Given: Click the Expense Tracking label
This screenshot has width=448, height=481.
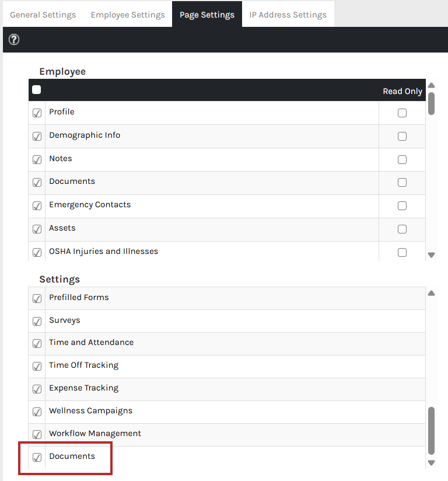Looking at the screenshot, I should (x=84, y=388).
